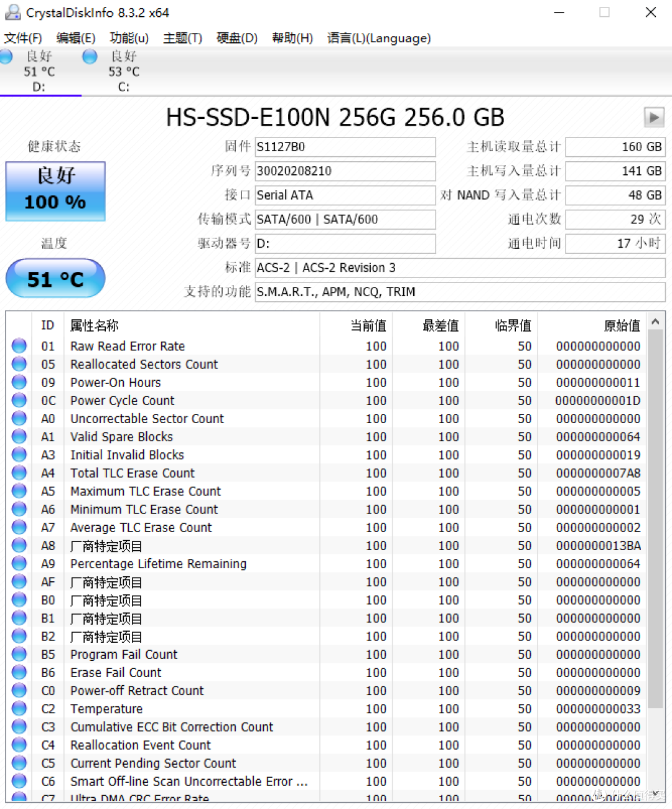This screenshot has height=809, width=672.
Task: Click the attribute list vertical scrollbar thumb
Action: pyautogui.click(x=655, y=519)
